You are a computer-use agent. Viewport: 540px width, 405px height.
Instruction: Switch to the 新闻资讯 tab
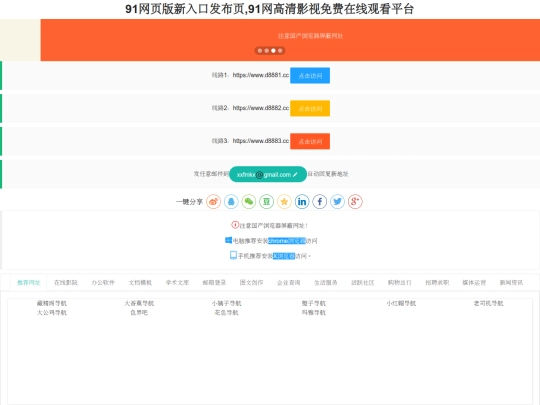(x=511, y=283)
